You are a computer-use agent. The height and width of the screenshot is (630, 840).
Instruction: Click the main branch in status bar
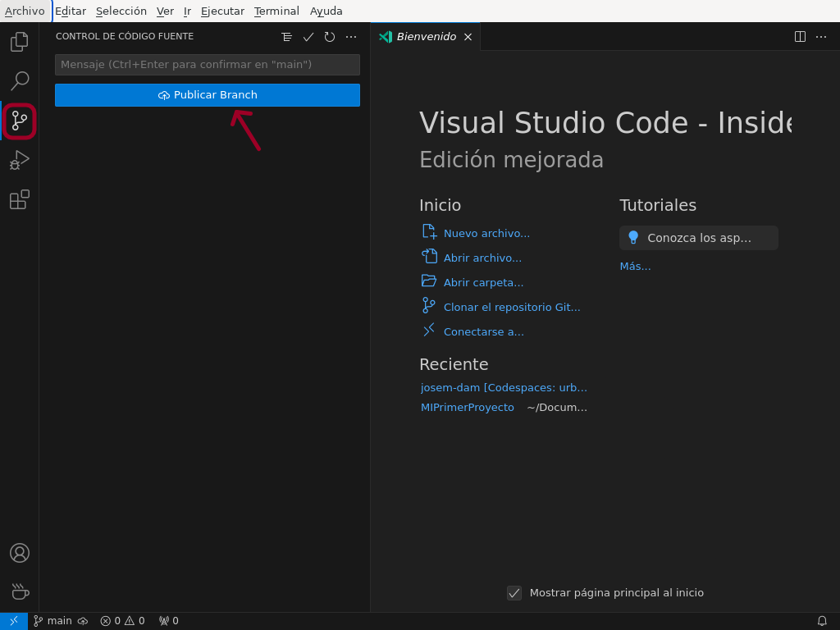tap(52, 621)
